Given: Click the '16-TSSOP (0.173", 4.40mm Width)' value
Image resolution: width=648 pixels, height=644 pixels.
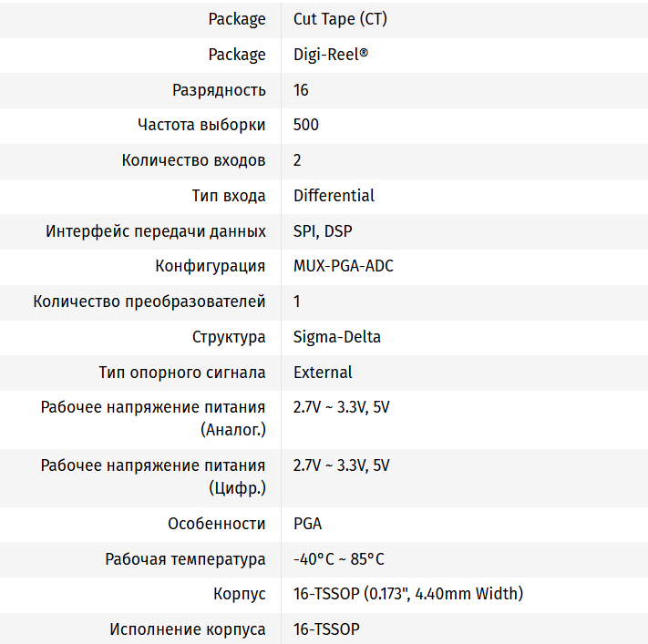Looking at the screenshot, I should coord(408,594).
